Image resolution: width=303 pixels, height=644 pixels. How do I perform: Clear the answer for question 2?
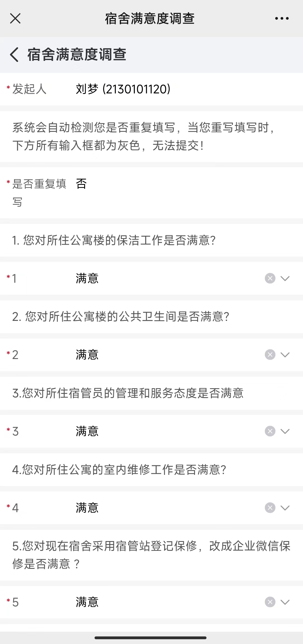click(x=270, y=355)
